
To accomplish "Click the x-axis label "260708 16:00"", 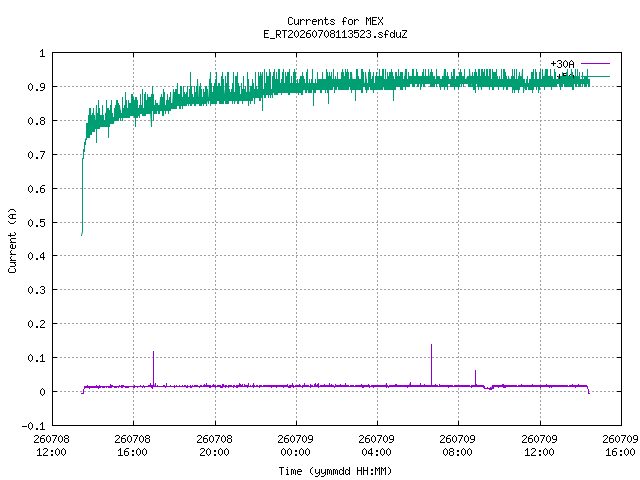I will (x=133, y=445).
